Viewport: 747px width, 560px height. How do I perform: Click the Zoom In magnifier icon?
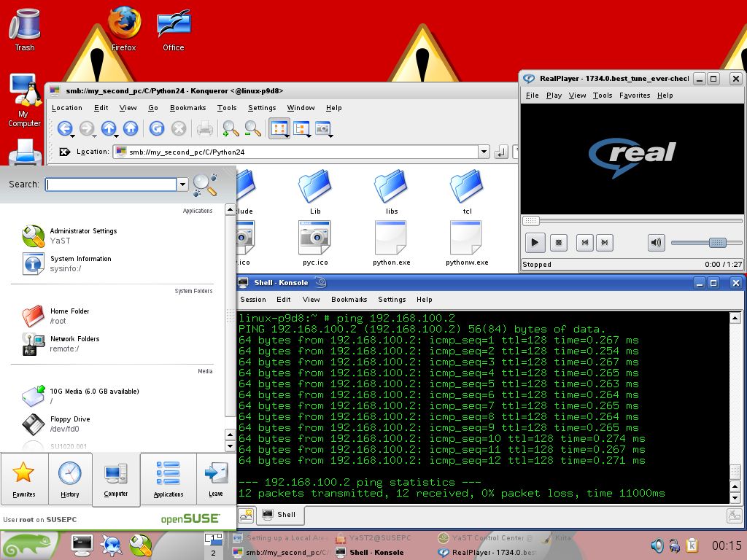[231, 129]
